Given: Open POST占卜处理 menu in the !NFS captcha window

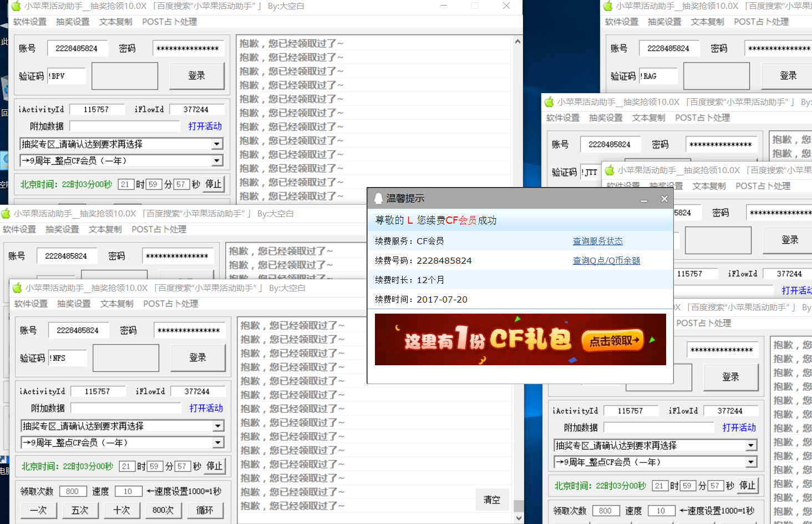Looking at the screenshot, I should coord(171,304).
